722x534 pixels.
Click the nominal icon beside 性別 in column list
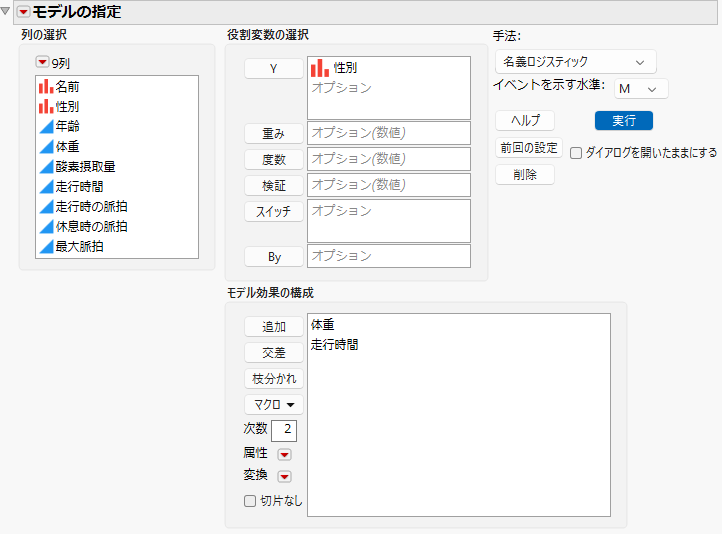pyautogui.click(x=46, y=106)
